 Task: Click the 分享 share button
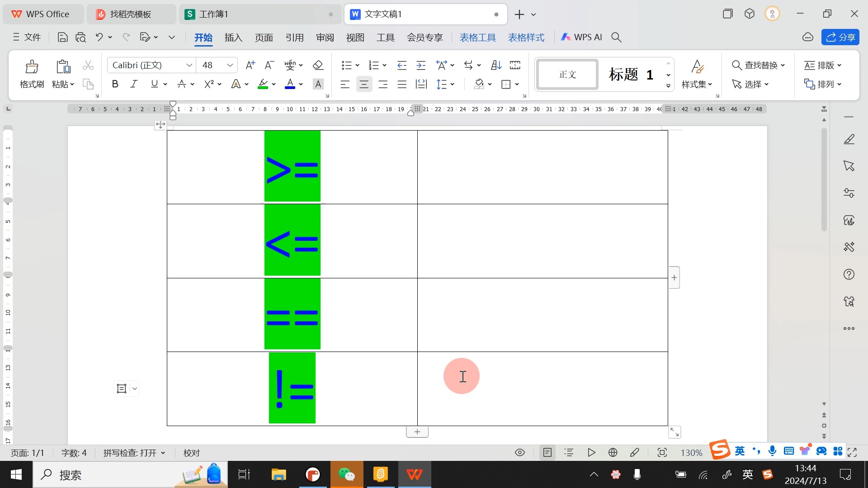(x=840, y=37)
